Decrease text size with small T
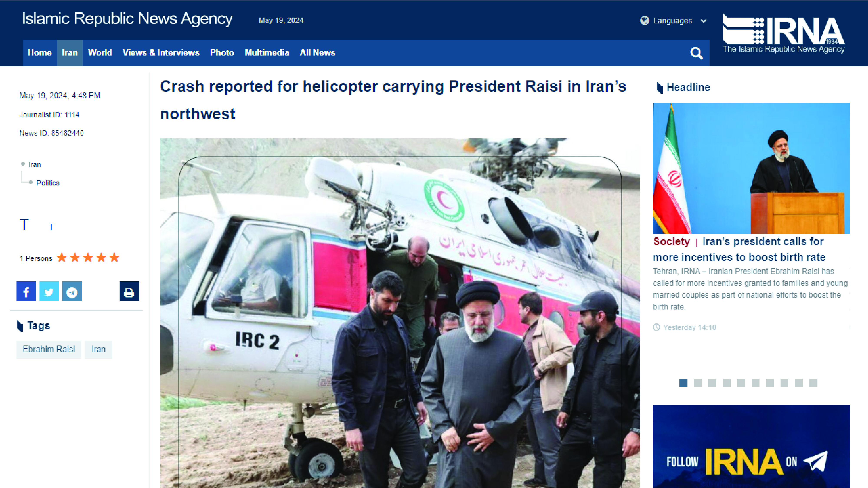 pyautogui.click(x=51, y=227)
